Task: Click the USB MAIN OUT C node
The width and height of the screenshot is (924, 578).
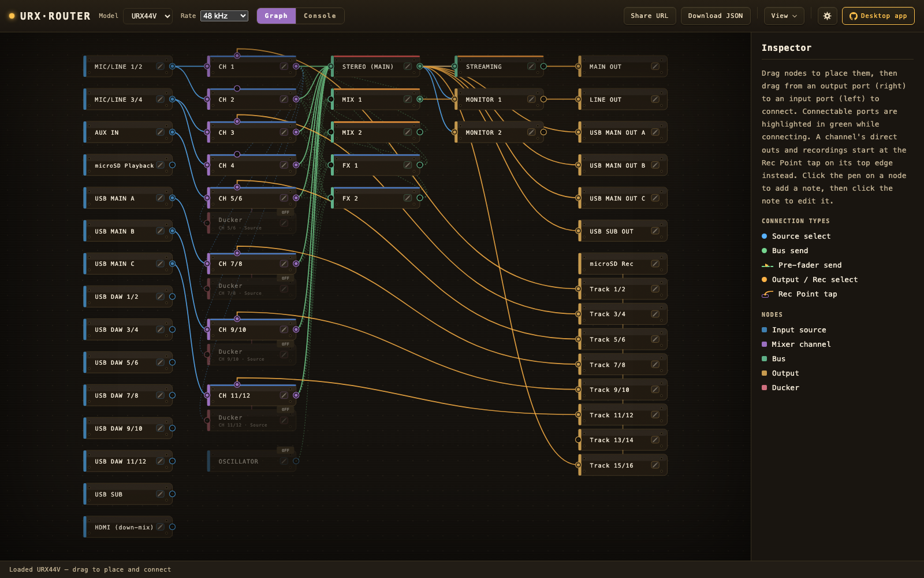Action: [x=623, y=198]
